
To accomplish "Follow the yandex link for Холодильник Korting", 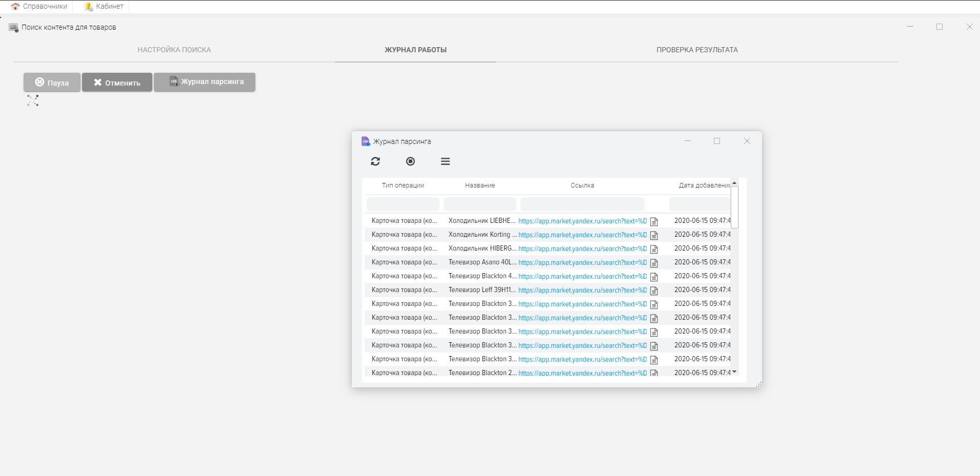I will [583, 235].
